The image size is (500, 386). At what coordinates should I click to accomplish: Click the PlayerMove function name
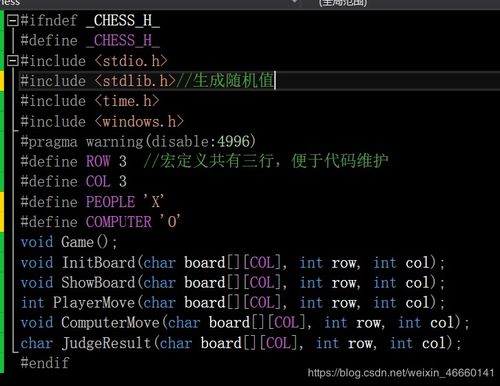(94, 303)
